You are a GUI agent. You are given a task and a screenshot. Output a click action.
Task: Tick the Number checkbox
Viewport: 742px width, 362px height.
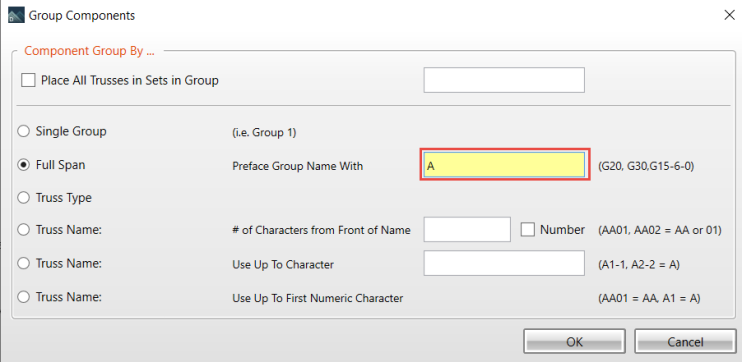tap(528, 230)
